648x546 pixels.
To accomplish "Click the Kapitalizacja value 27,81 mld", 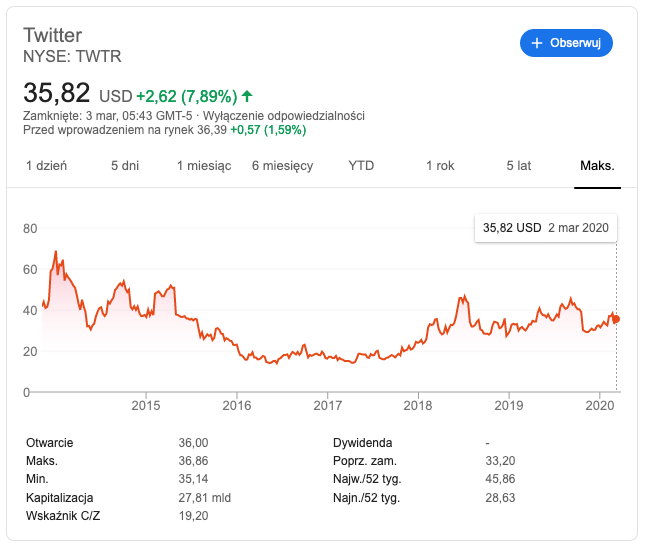I will click(x=205, y=498).
